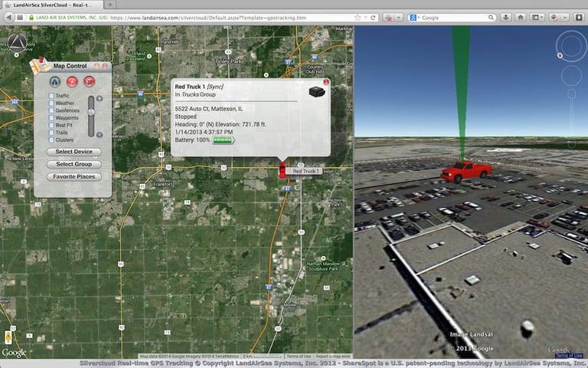Click the Google search input field
The image size is (588, 368).
point(454,18)
